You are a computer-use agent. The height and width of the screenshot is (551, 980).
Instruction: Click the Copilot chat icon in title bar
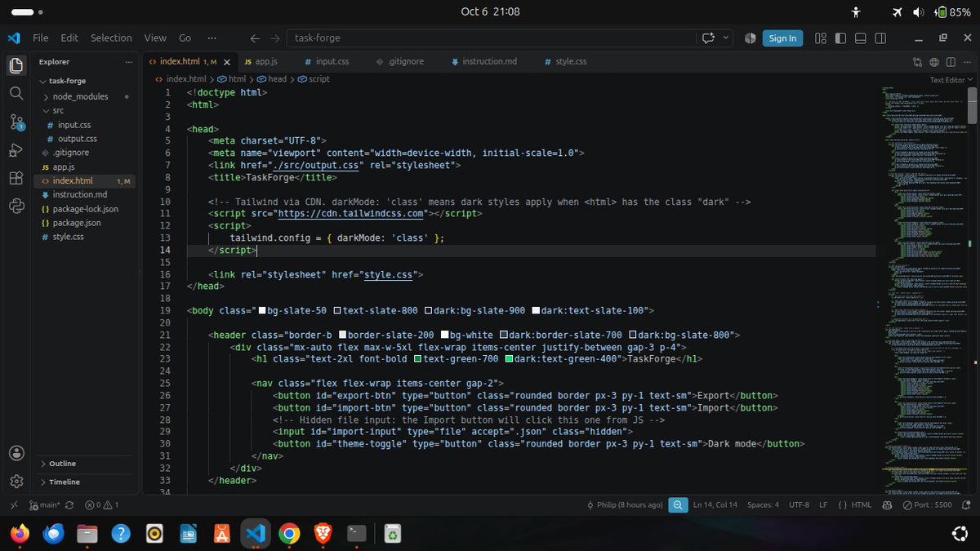[x=708, y=38]
